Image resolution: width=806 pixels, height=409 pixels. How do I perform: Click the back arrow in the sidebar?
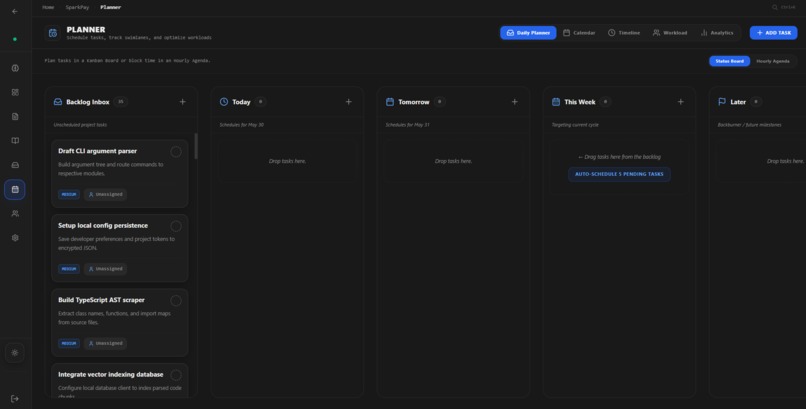coord(14,11)
